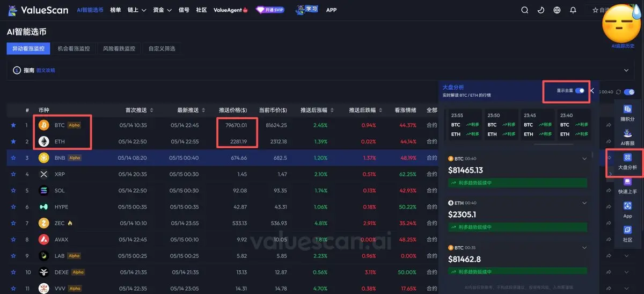Screen dimensions: 644x294
Task: Click the HYPE coin icon
Action: (x=43, y=207)
